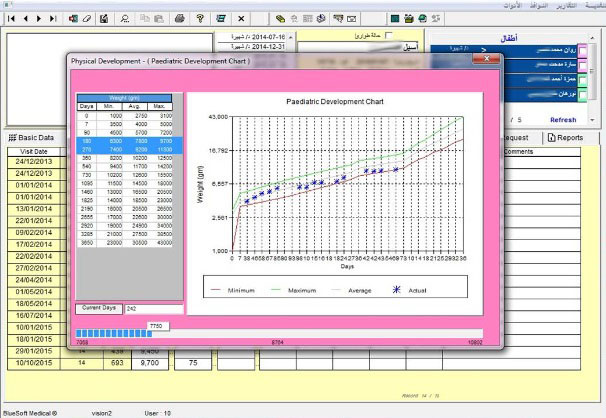Click the grid table toolbar icon
Screen dimensions: 606x418
tap(308, 19)
